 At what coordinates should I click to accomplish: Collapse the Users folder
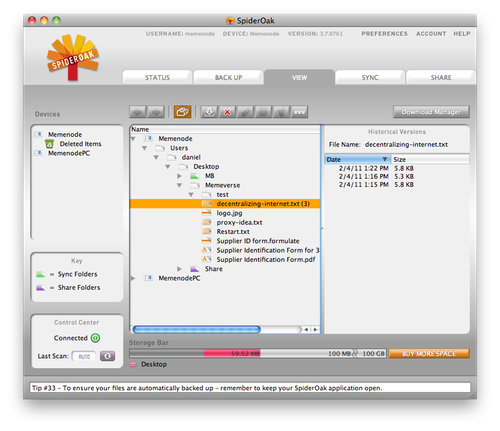click(x=145, y=148)
